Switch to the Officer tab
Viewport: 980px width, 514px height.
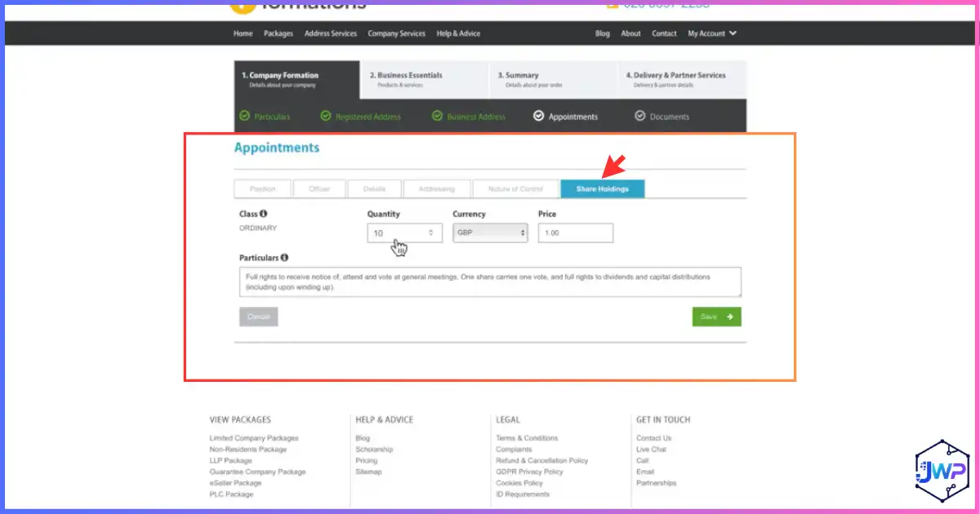[x=319, y=188]
